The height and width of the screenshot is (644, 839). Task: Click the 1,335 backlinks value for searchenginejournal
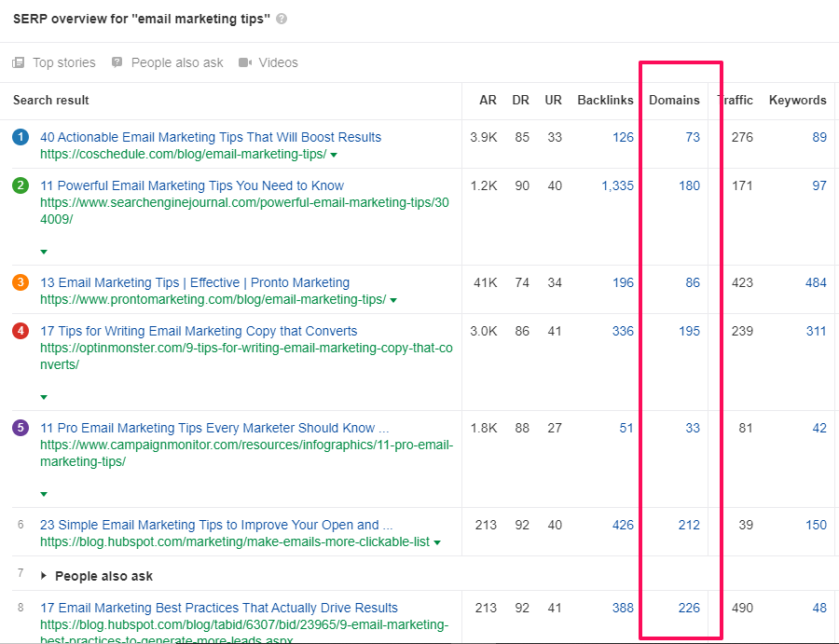[617, 185]
